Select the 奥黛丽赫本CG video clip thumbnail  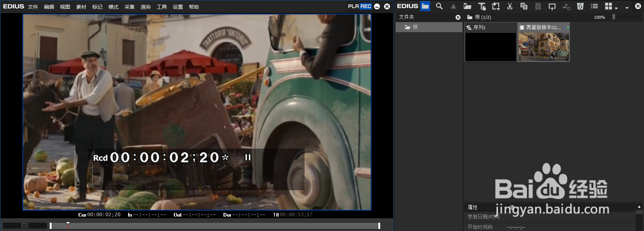tap(543, 42)
